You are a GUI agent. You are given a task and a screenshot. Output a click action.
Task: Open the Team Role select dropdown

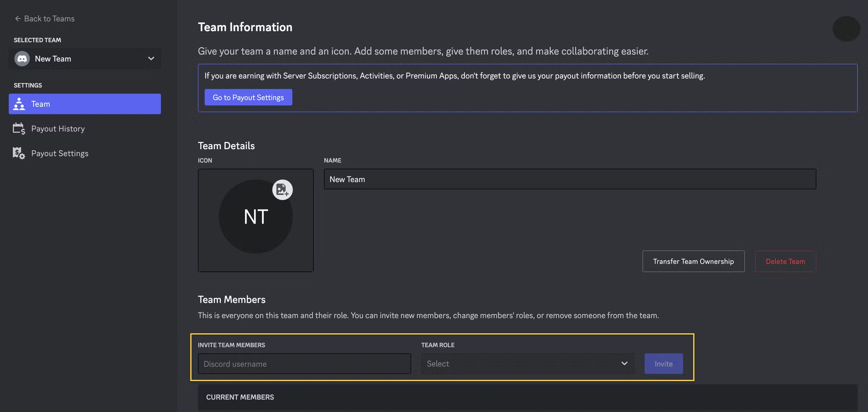(527, 363)
